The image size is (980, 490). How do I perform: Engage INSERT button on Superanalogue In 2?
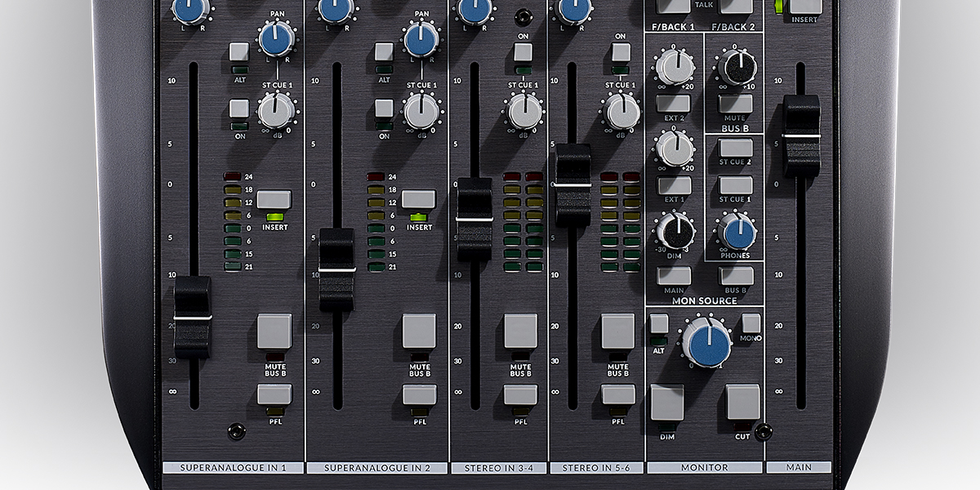pos(418,199)
